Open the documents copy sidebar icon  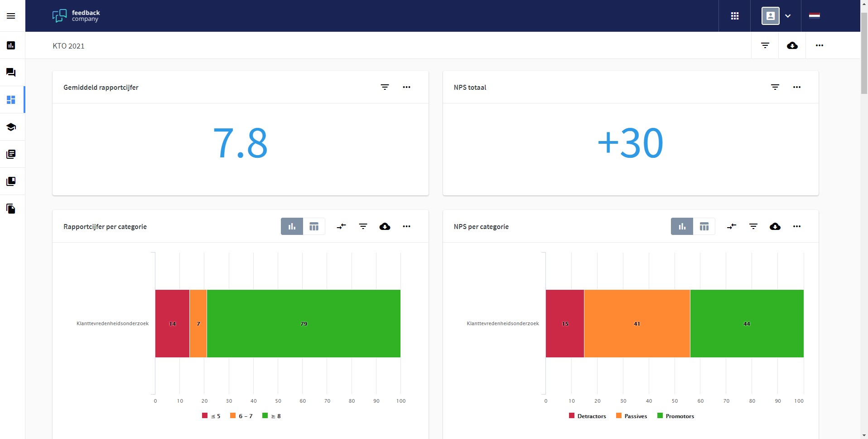[x=11, y=209]
